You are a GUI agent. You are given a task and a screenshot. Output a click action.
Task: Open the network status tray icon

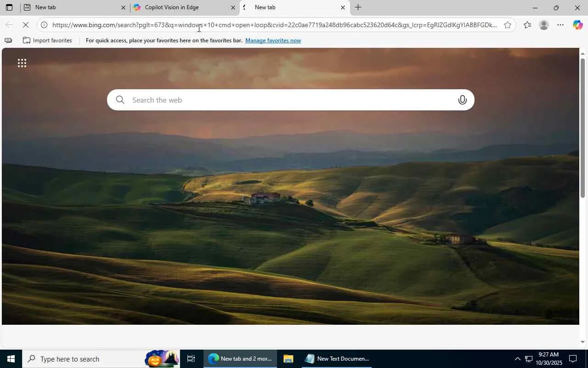(x=529, y=359)
